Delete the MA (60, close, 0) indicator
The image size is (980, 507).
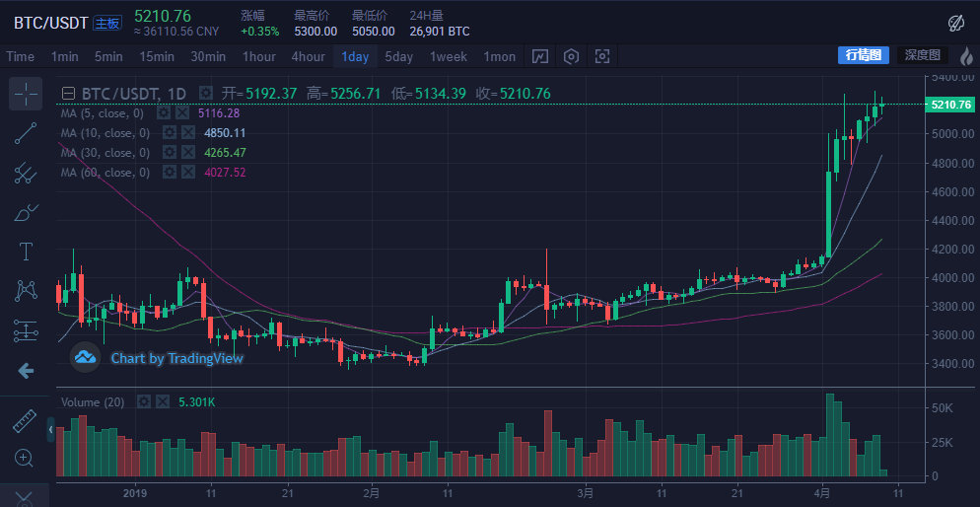(x=186, y=173)
